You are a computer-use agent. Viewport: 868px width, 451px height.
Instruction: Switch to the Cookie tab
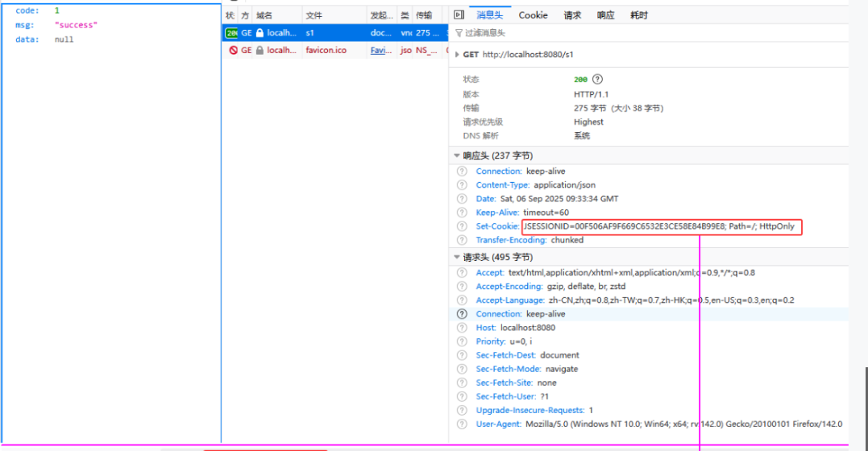(533, 15)
